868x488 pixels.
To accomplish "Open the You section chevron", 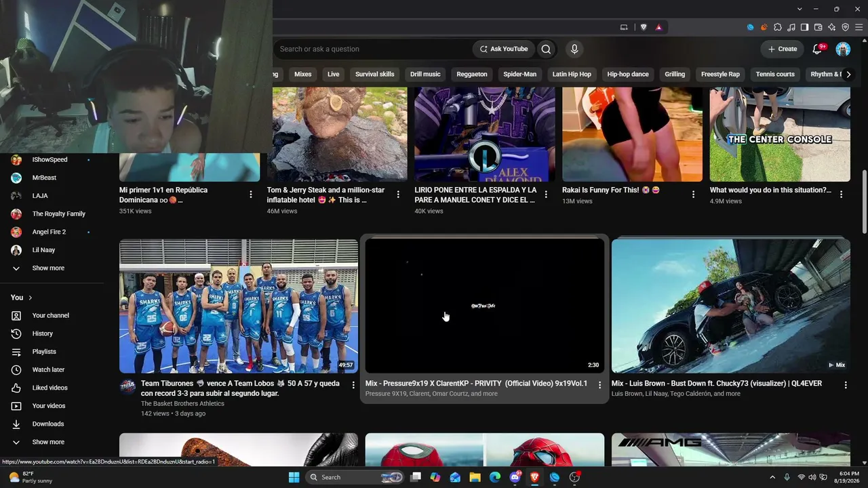I will point(31,298).
